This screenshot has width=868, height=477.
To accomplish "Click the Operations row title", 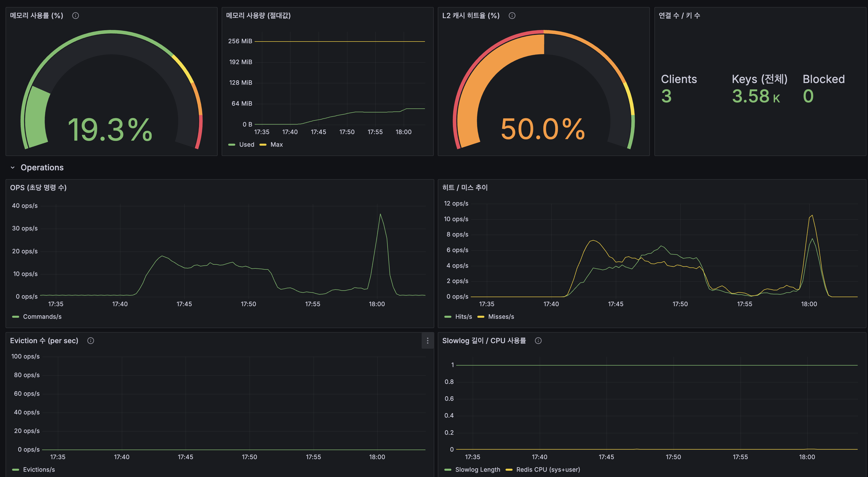I will point(42,168).
